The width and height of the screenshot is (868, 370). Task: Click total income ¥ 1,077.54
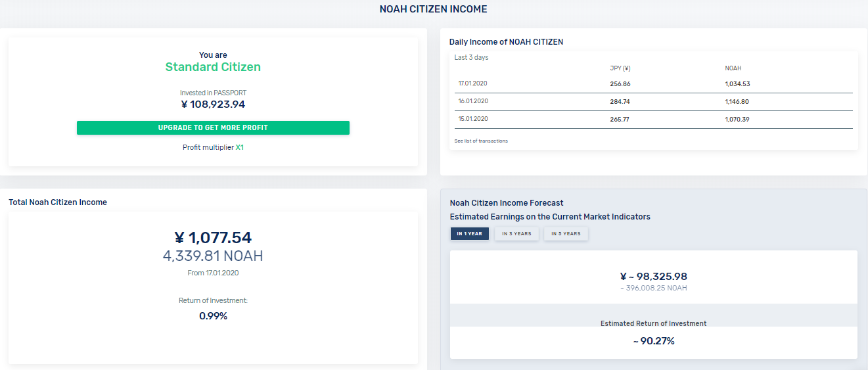(213, 238)
